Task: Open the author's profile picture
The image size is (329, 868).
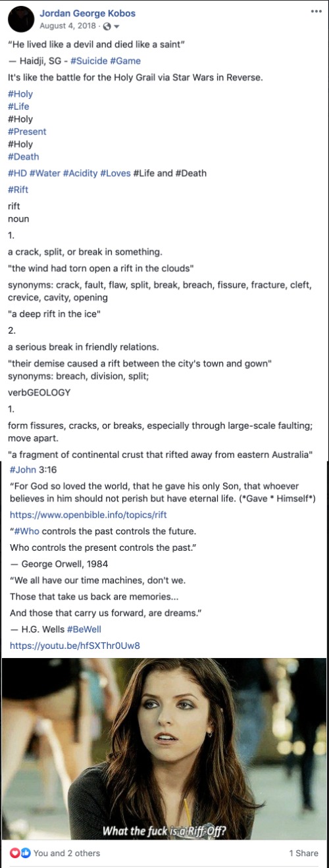Action: (20, 18)
